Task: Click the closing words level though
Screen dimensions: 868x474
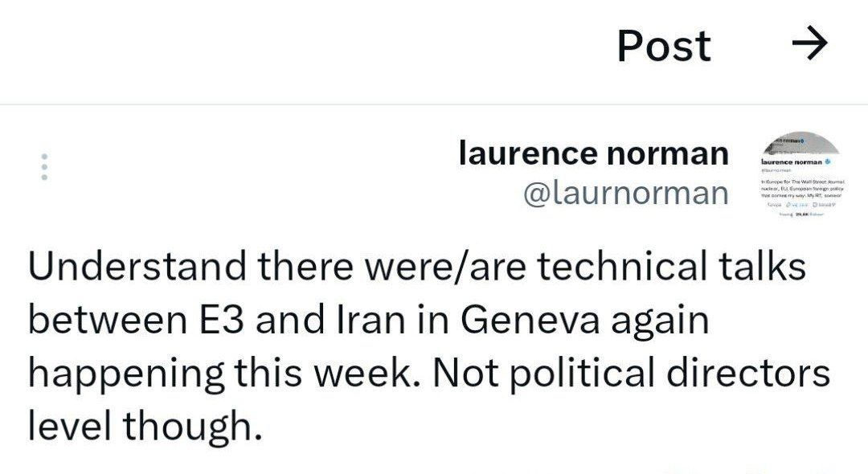Action: click(x=145, y=426)
